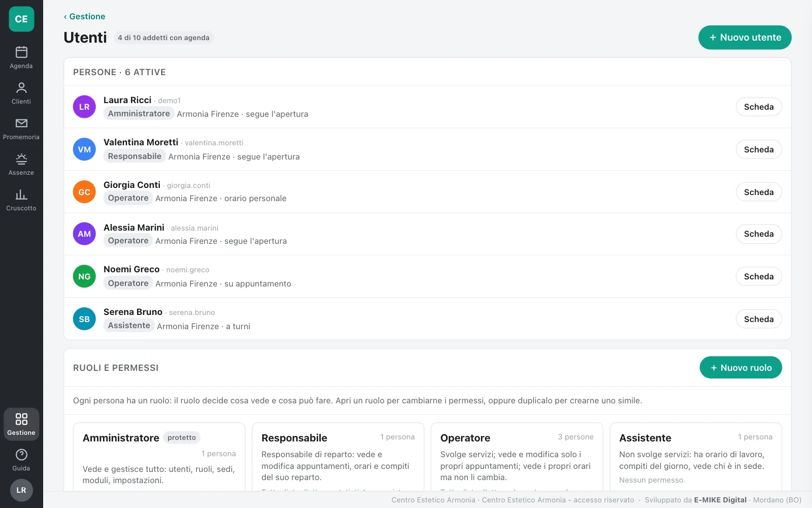The image size is (812, 508).
Task: Click Laura Ricci's LR avatar
Action: tap(84, 107)
